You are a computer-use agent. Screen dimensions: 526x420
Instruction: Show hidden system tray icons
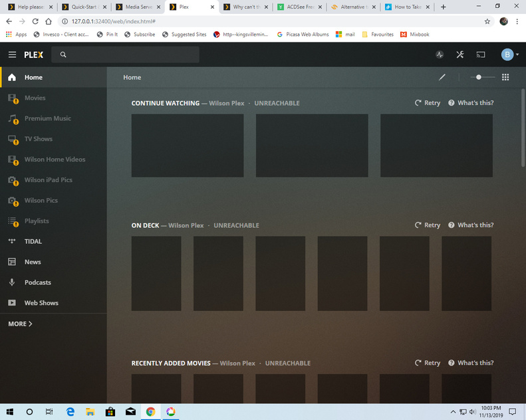pos(453,412)
